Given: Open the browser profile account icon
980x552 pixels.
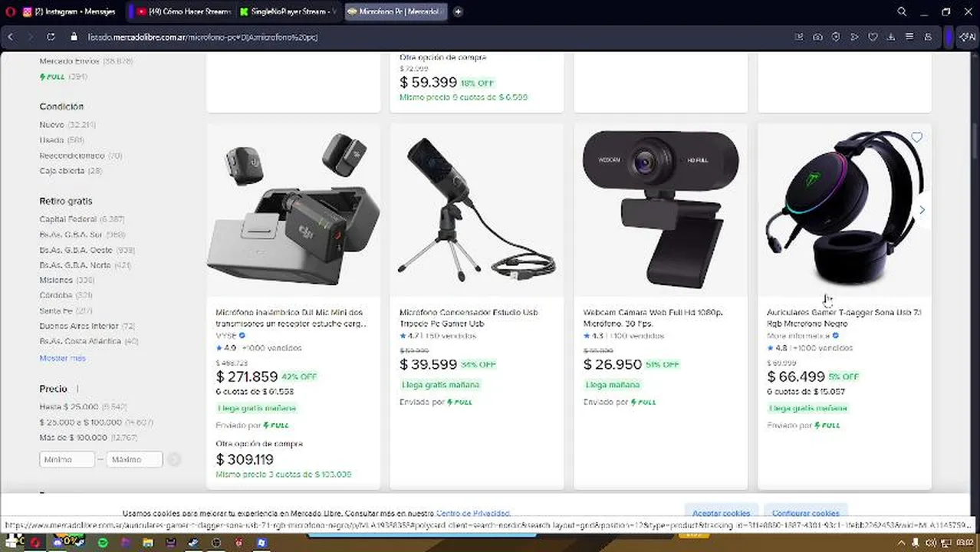Looking at the screenshot, I should [x=928, y=37].
